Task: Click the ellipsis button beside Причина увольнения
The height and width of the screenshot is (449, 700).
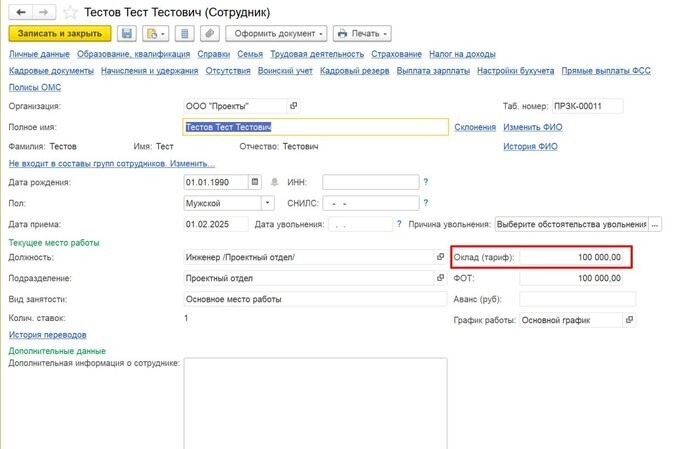Action: point(656,225)
